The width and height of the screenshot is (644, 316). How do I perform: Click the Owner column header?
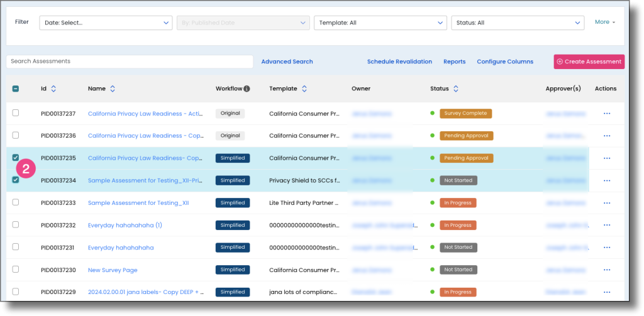(x=361, y=89)
